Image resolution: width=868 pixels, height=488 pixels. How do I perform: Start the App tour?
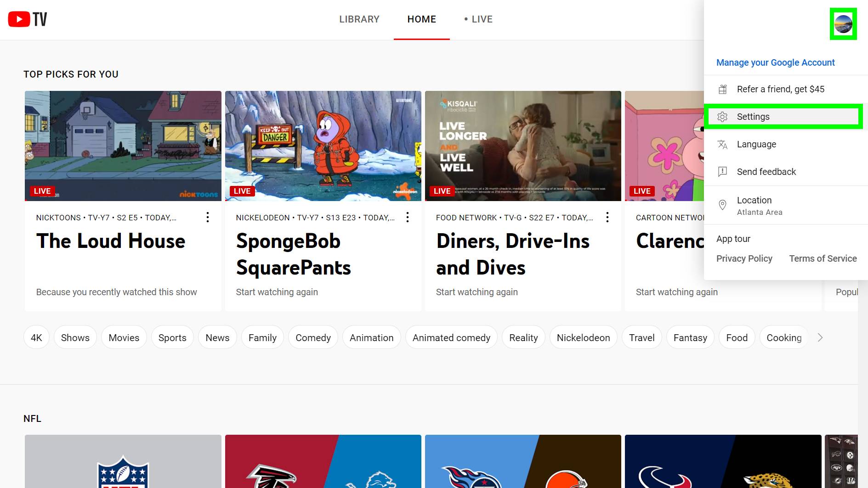[733, 239]
